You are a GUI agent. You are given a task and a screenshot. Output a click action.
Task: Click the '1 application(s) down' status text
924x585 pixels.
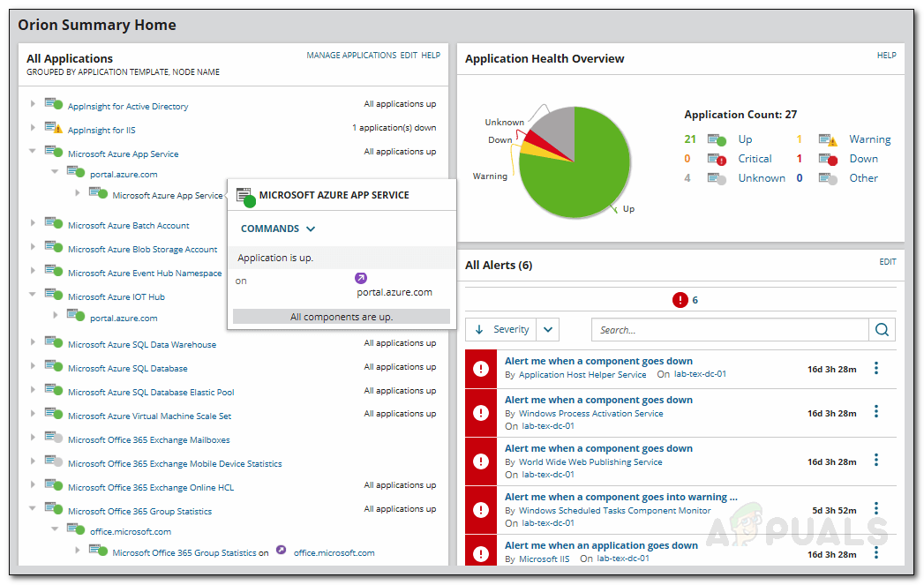pyautogui.click(x=394, y=128)
